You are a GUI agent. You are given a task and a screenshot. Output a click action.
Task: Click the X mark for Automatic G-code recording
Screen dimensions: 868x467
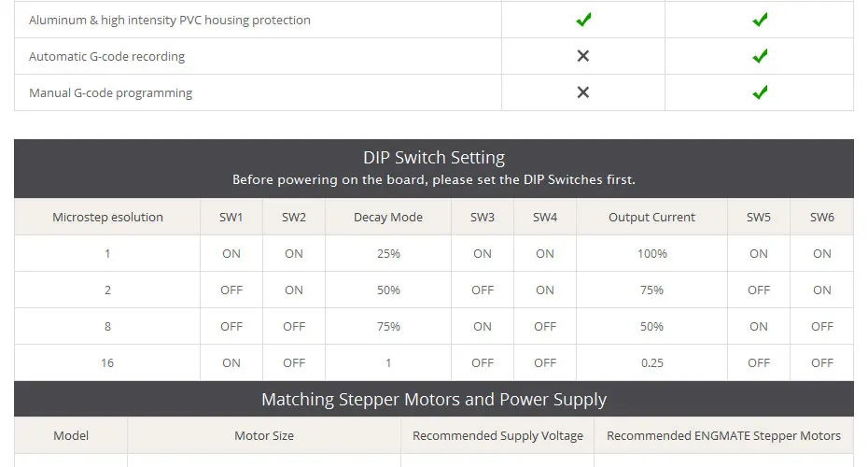pyautogui.click(x=583, y=56)
